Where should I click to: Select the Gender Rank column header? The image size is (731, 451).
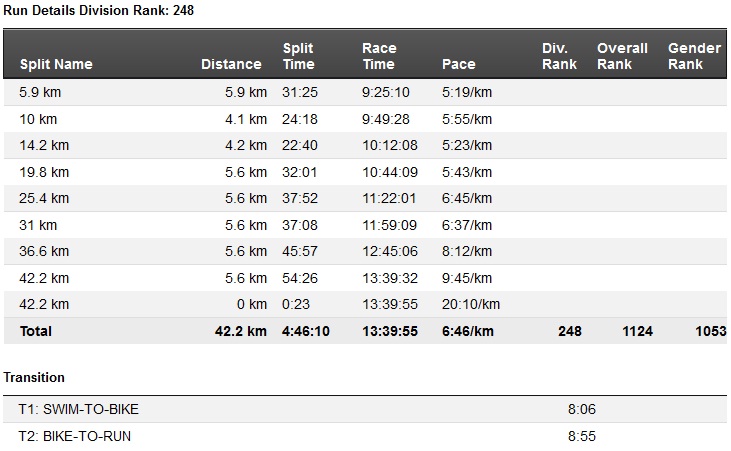pyautogui.click(x=694, y=56)
